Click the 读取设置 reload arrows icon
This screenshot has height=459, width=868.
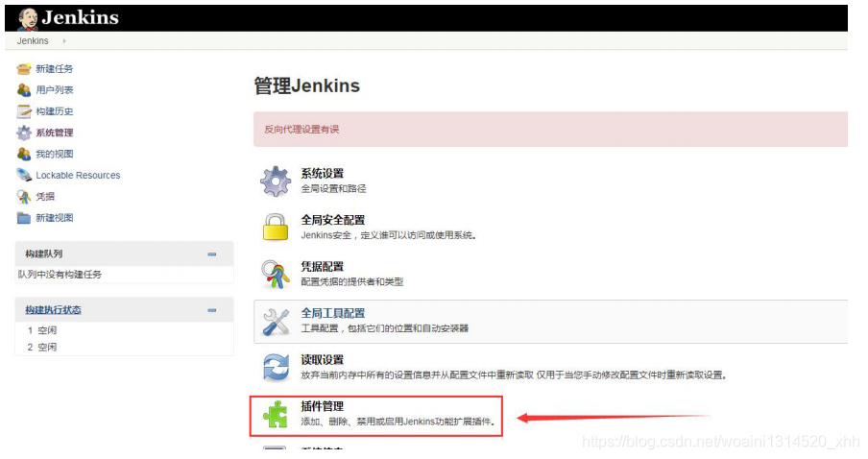pos(276,368)
